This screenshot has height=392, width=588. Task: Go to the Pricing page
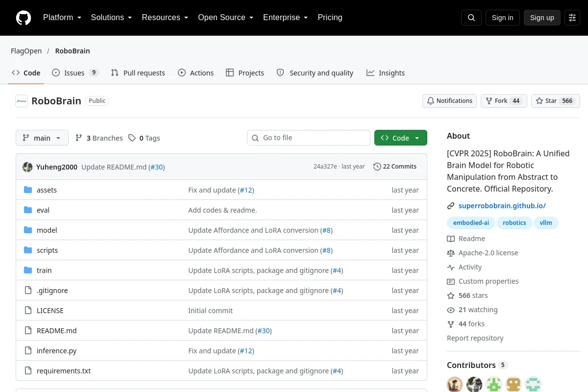[330, 18]
